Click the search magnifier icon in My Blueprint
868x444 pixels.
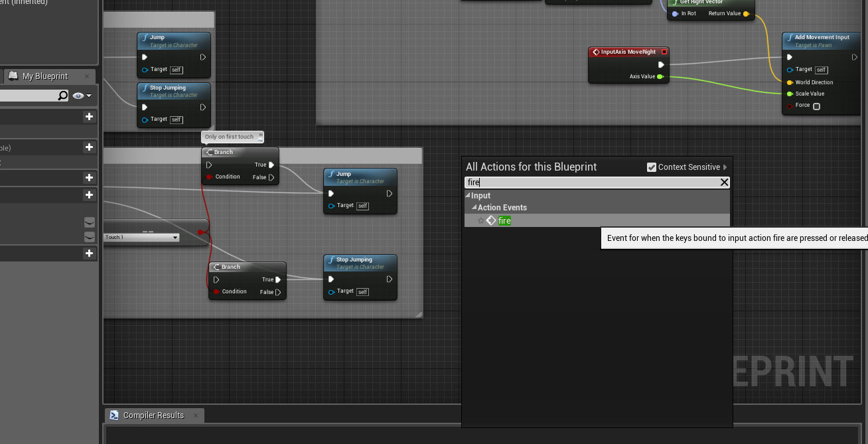tap(62, 95)
